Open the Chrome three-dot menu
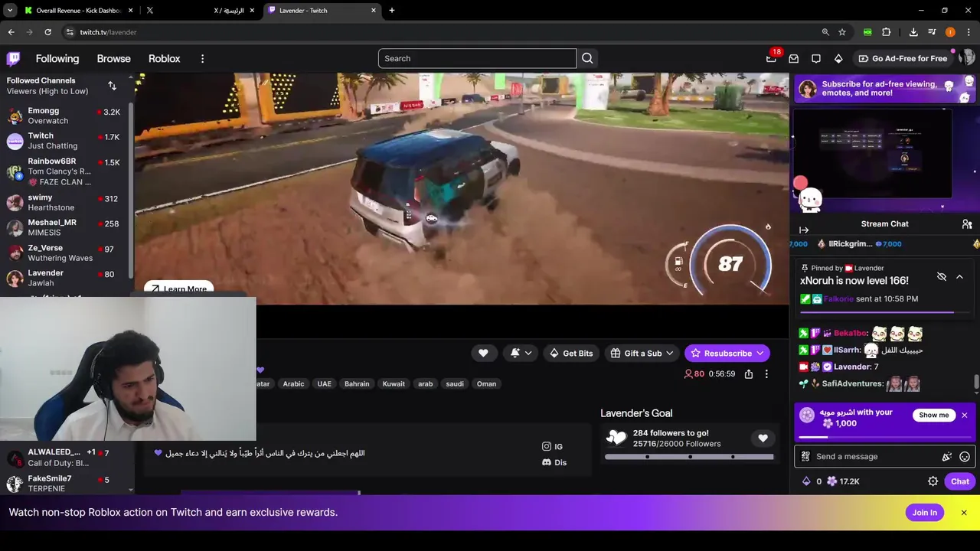Screen dimensions: 980x551 [969, 32]
